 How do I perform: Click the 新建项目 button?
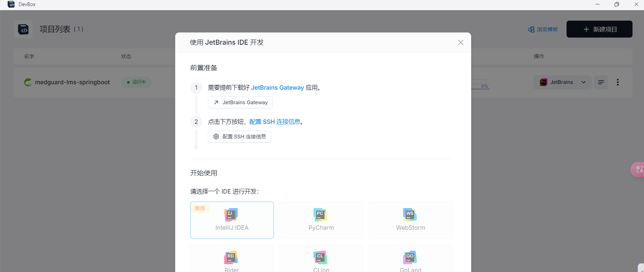tap(599, 29)
